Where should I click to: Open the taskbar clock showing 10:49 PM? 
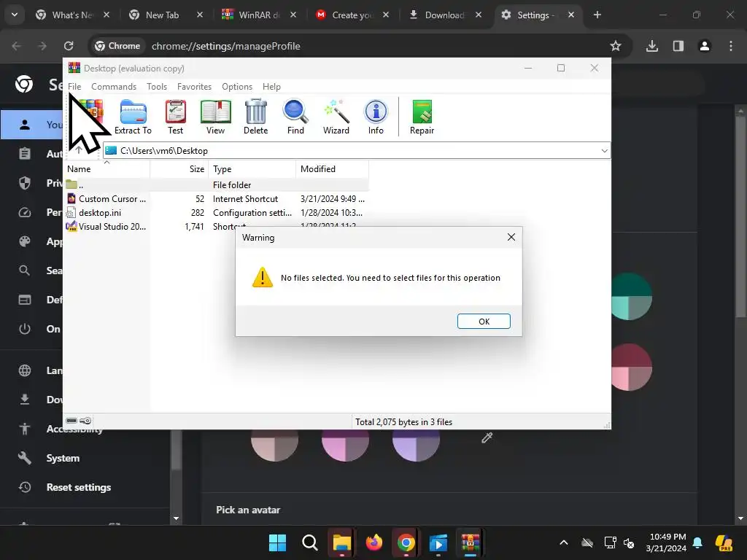pyautogui.click(x=666, y=542)
